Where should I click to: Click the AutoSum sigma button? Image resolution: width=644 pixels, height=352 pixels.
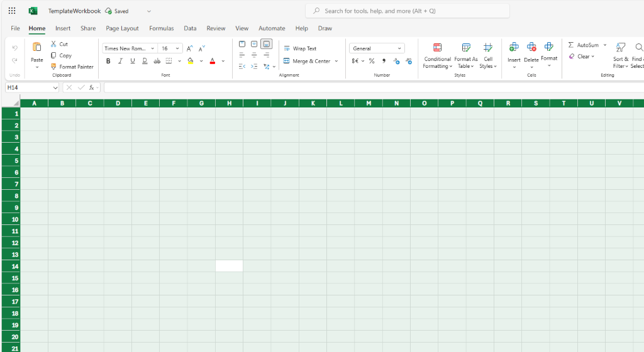tap(583, 45)
